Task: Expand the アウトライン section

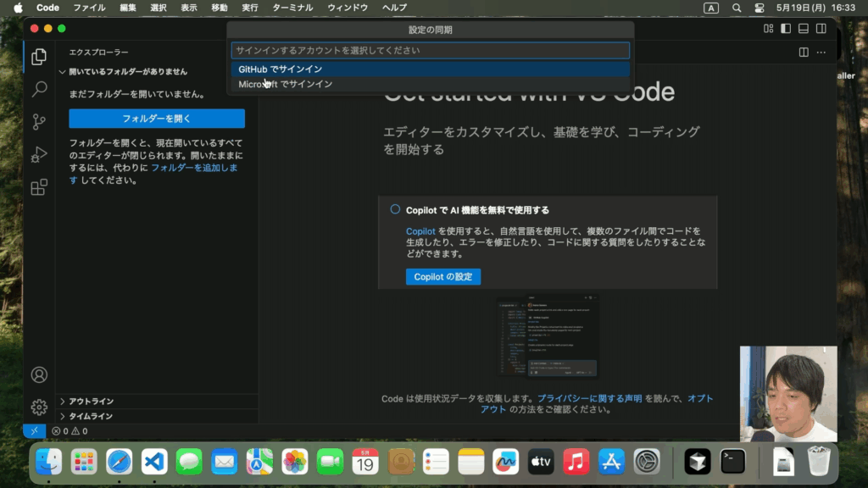Action: tap(63, 402)
